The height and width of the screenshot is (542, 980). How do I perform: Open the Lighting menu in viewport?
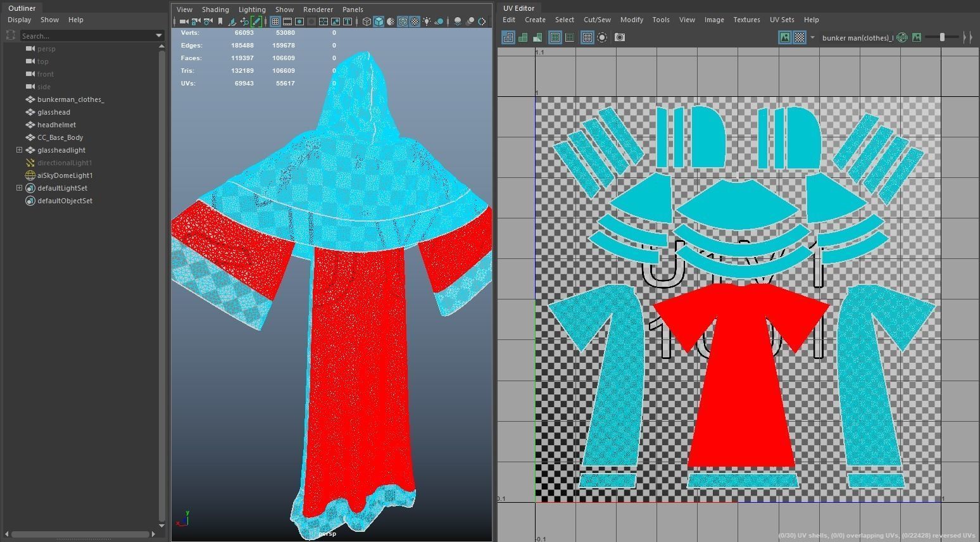tap(252, 9)
